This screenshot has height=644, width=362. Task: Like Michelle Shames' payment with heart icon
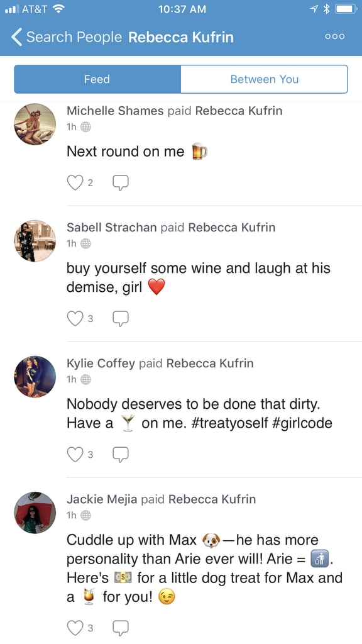point(75,182)
